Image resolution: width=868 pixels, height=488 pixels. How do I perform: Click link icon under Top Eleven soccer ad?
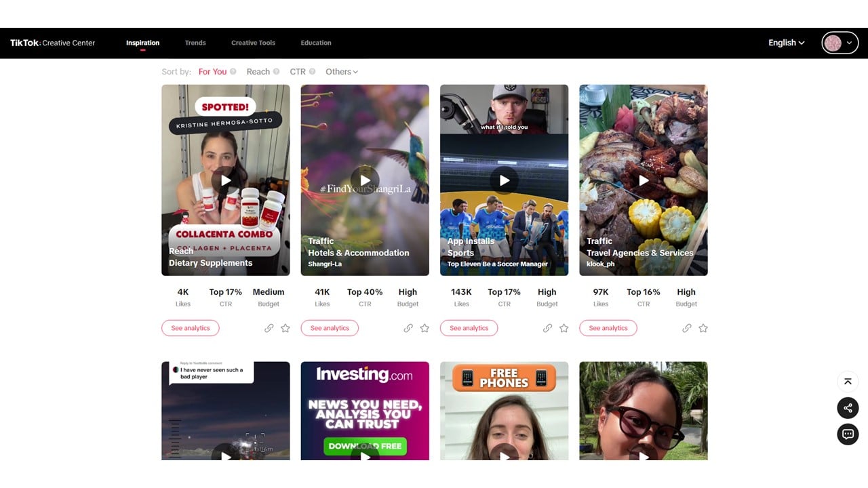pos(547,328)
